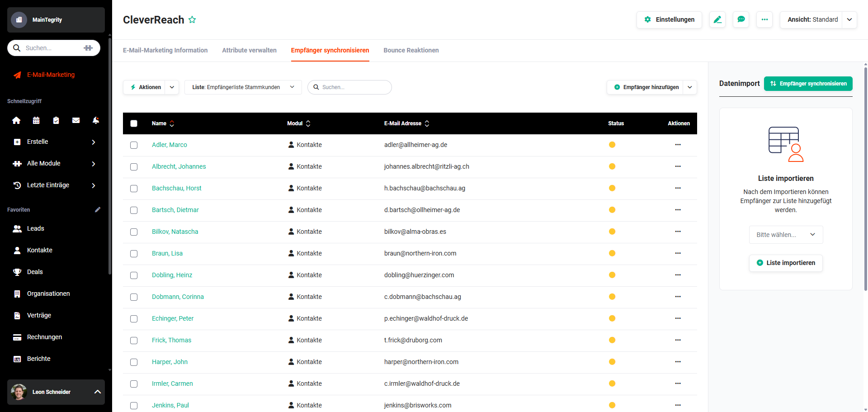The image size is (868, 412).
Task: Toggle the select-all checkbox in table header
Action: (x=134, y=123)
